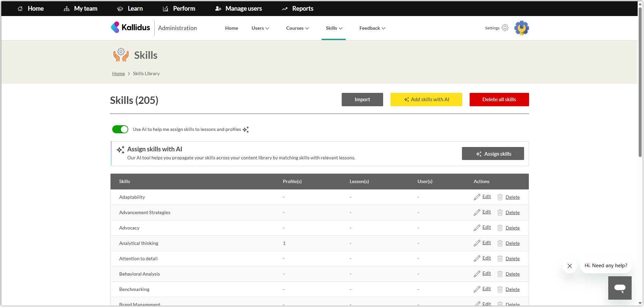Click the Import button

tap(362, 100)
